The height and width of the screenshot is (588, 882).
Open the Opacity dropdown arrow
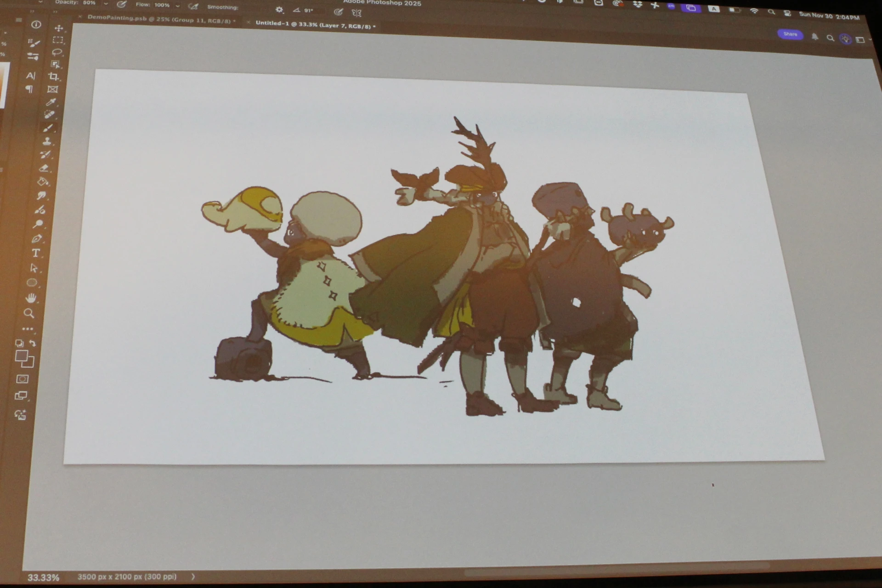coord(106,4)
